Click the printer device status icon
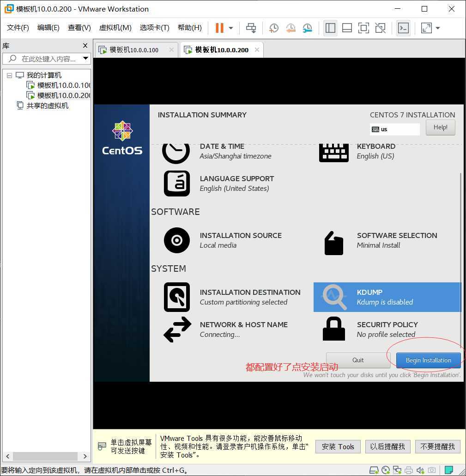 pos(409,470)
